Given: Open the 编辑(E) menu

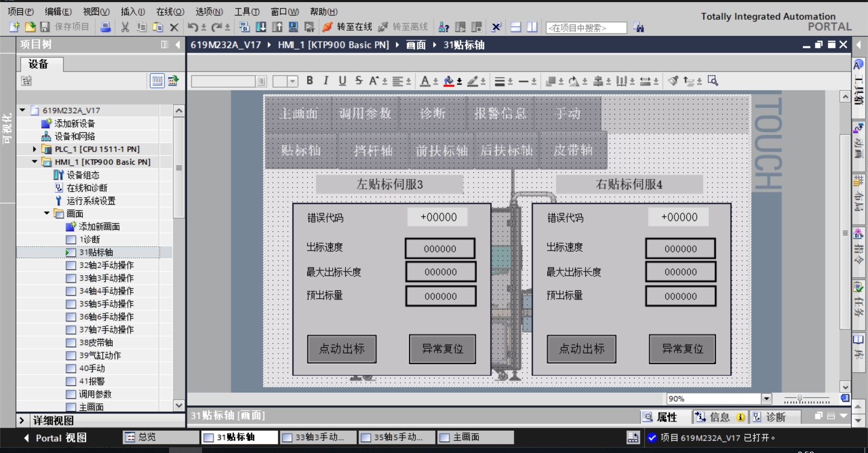Looking at the screenshot, I should coord(58,12).
